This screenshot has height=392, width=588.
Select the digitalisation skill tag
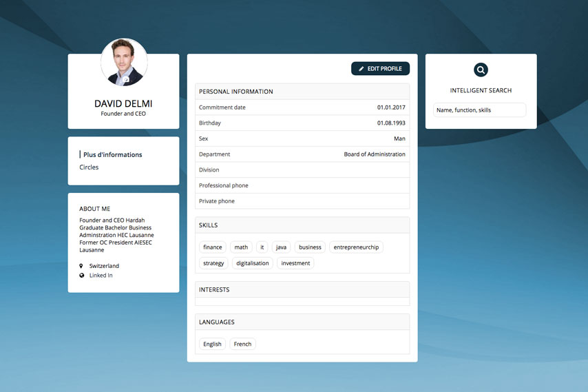pyautogui.click(x=253, y=263)
